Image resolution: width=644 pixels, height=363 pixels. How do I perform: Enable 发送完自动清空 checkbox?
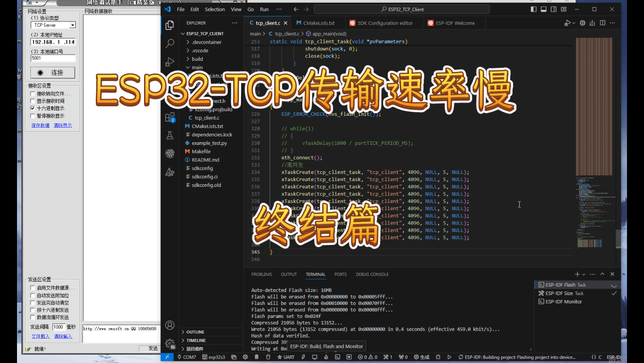tap(32, 303)
